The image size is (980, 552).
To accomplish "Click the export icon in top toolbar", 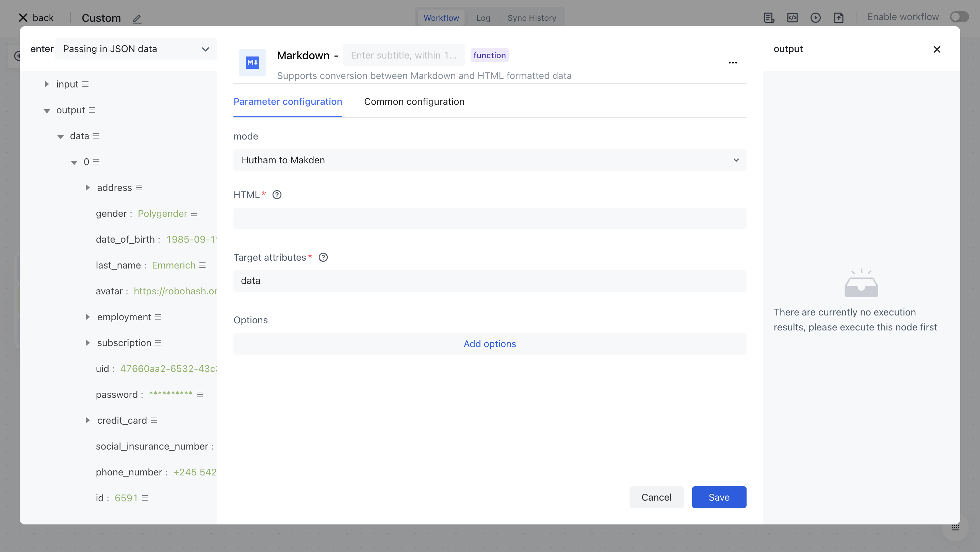I will coord(838,17).
